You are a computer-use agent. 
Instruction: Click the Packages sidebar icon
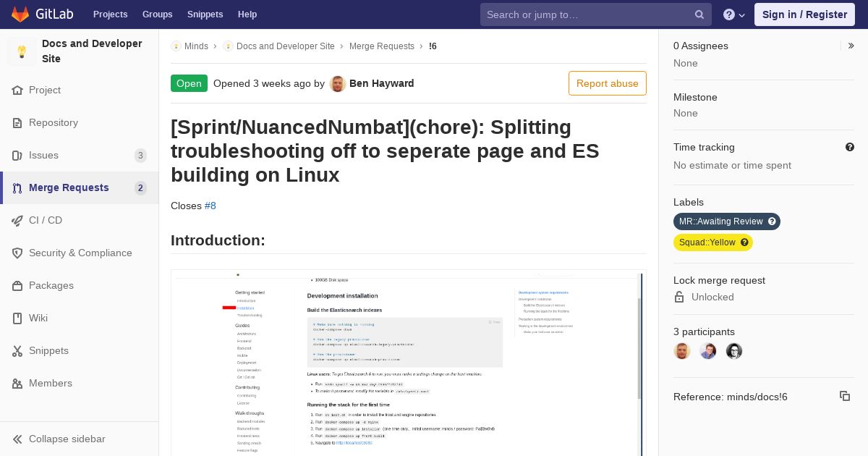point(17,286)
